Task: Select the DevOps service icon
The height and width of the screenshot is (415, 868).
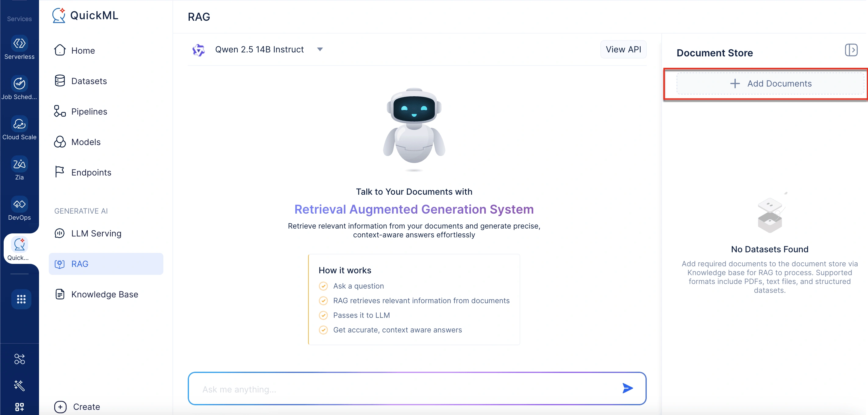Action: [19, 204]
